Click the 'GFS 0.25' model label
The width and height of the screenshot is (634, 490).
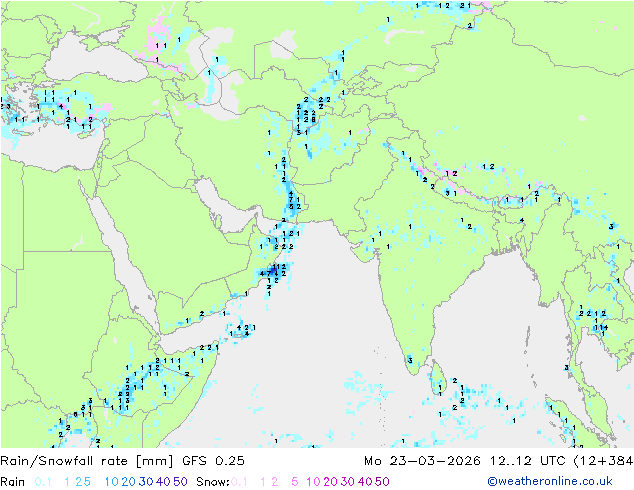(213, 461)
